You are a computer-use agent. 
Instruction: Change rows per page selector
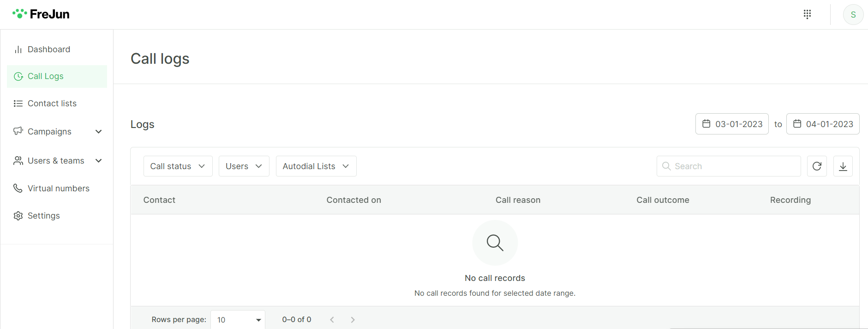pyautogui.click(x=238, y=320)
